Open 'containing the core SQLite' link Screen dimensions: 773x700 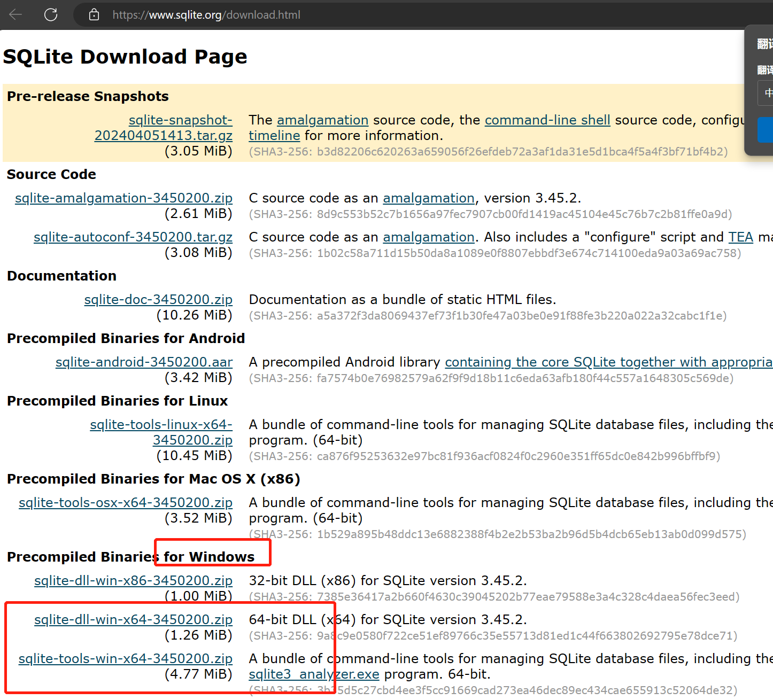coord(609,362)
